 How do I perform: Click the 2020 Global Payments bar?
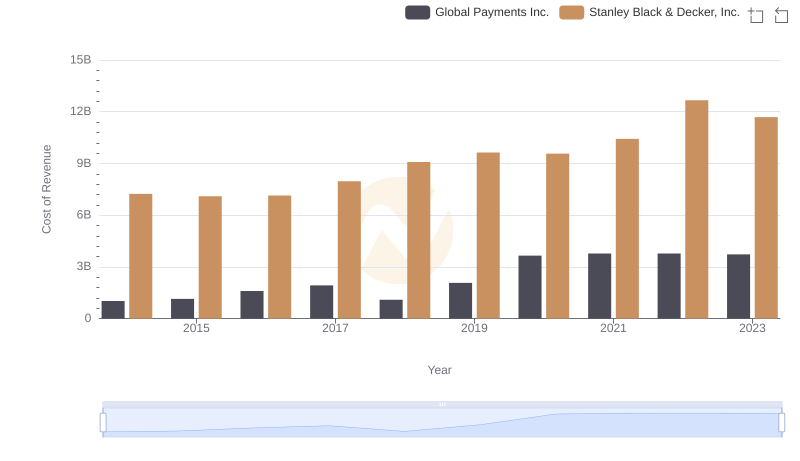[x=530, y=287]
